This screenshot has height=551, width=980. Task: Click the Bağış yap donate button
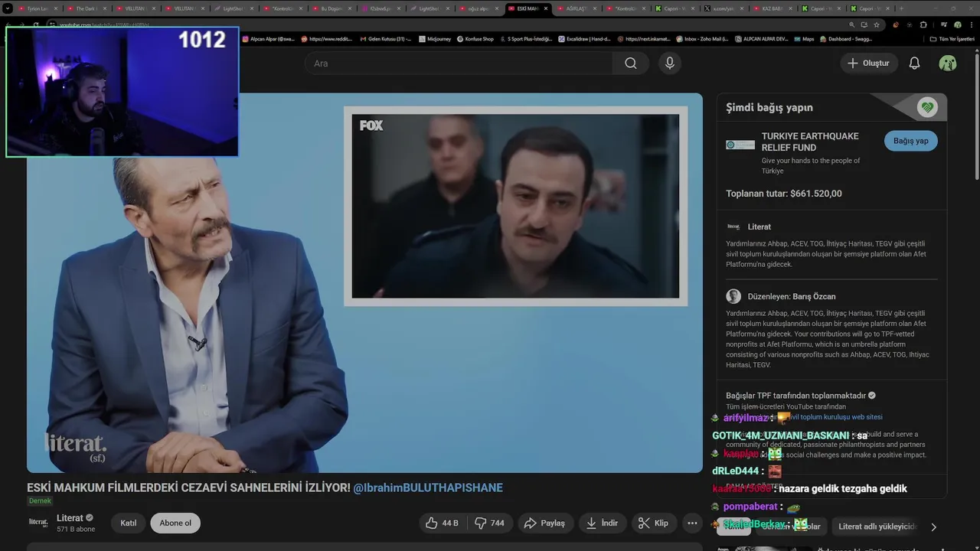coord(911,141)
